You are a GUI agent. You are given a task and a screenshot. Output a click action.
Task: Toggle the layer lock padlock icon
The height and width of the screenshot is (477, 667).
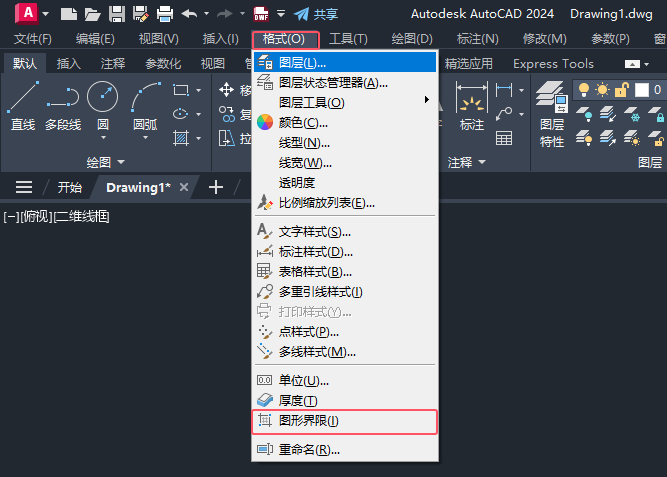(x=621, y=90)
